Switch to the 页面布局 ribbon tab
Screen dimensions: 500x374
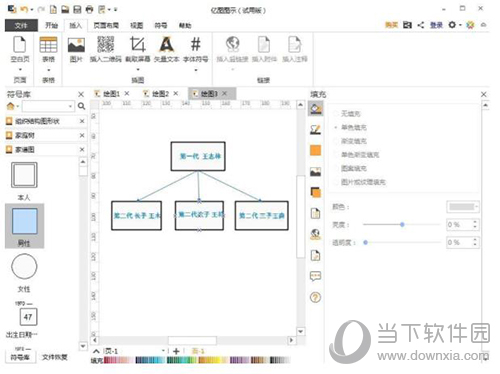point(106,25)
